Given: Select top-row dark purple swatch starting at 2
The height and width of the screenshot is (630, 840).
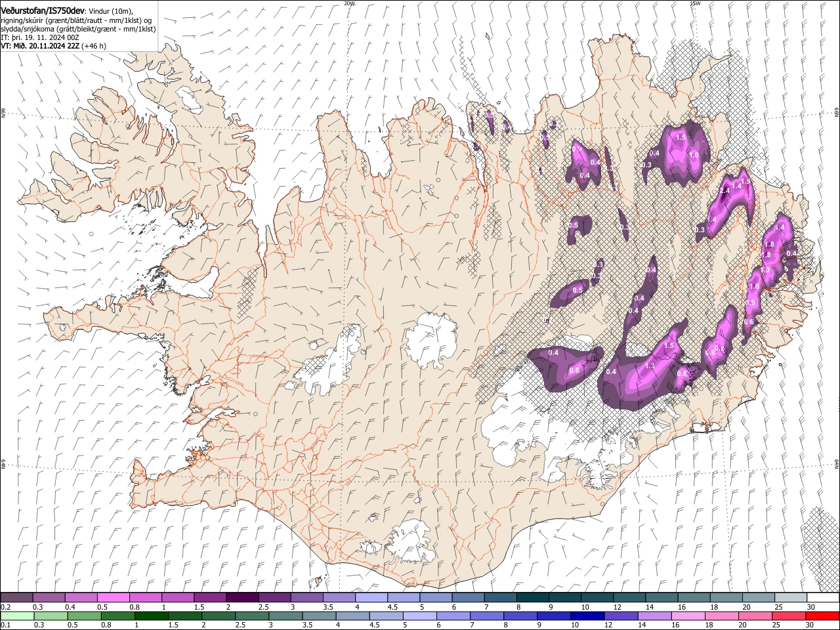Looking at the screenshot, I should [242, 597].
